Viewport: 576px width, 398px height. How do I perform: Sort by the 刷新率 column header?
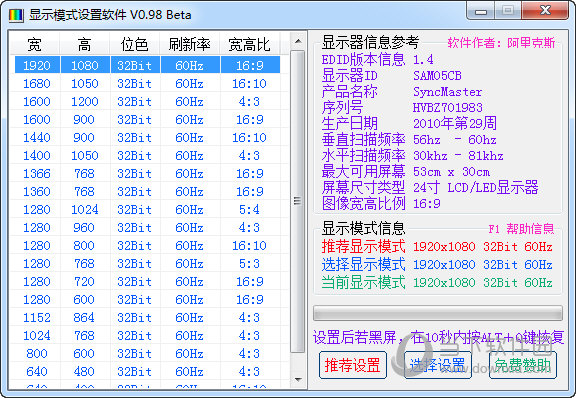[x=190, y=44]
